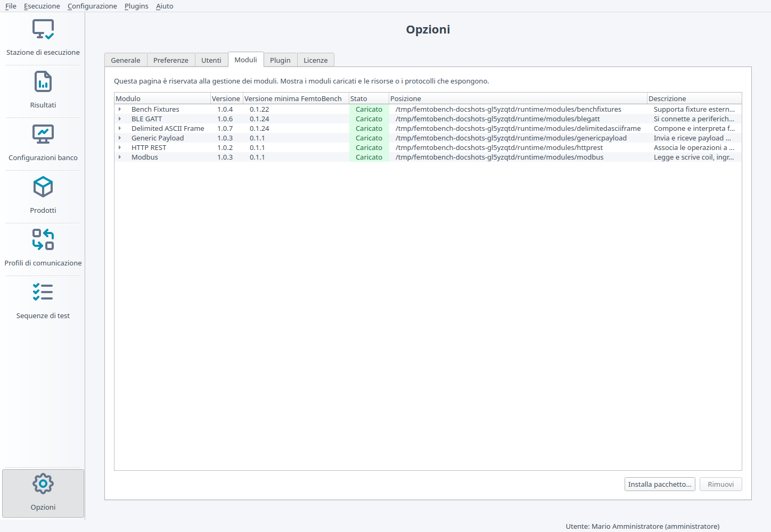This screenshot has width=771, height=532.
Task: Sort by the Versione column header
Action: [226, 98]
